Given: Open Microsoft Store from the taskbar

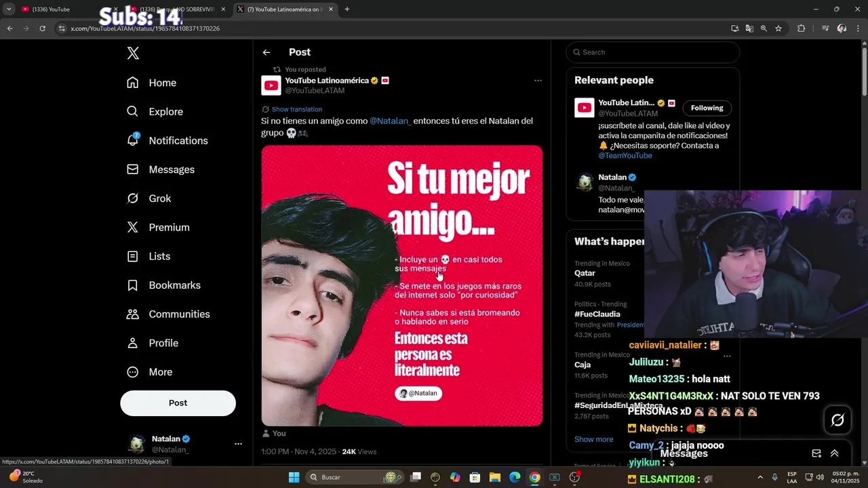Looking at the screenshot, I should tap(475, 477).
